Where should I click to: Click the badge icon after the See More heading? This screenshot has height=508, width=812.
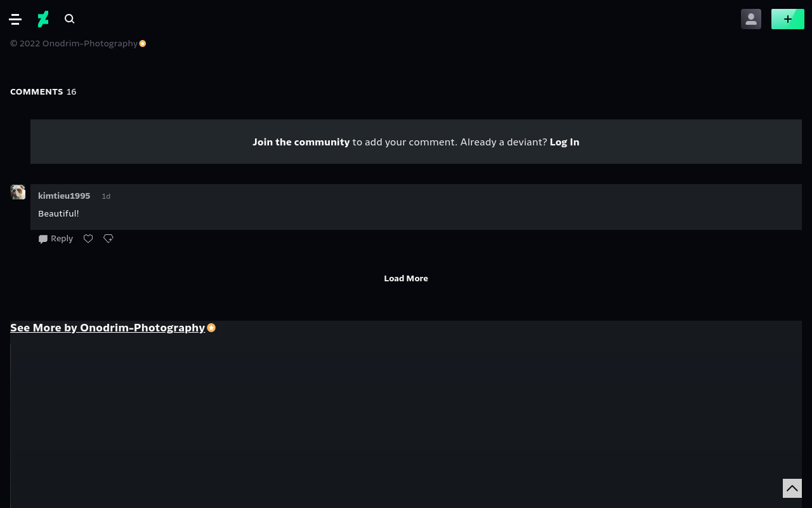(211, 328)
